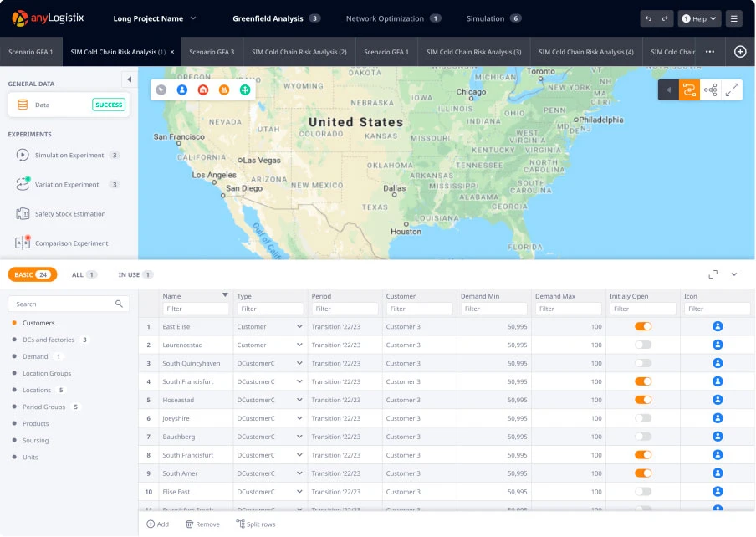
Task: Switch map to network graph view
Action: point(709,88)
